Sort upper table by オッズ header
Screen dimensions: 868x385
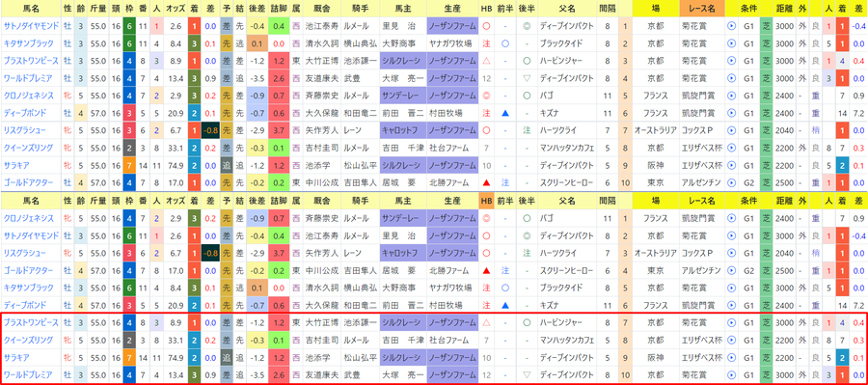point(175,9)
